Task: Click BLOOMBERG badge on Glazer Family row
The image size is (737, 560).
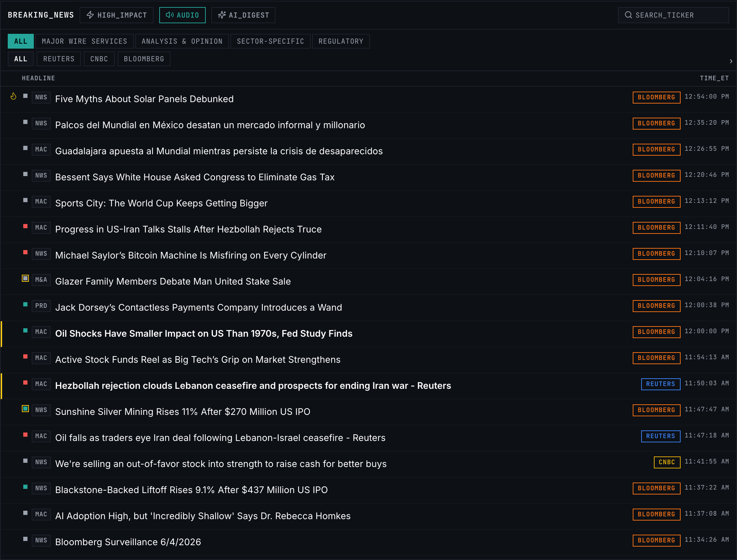Action: (656, 280)
